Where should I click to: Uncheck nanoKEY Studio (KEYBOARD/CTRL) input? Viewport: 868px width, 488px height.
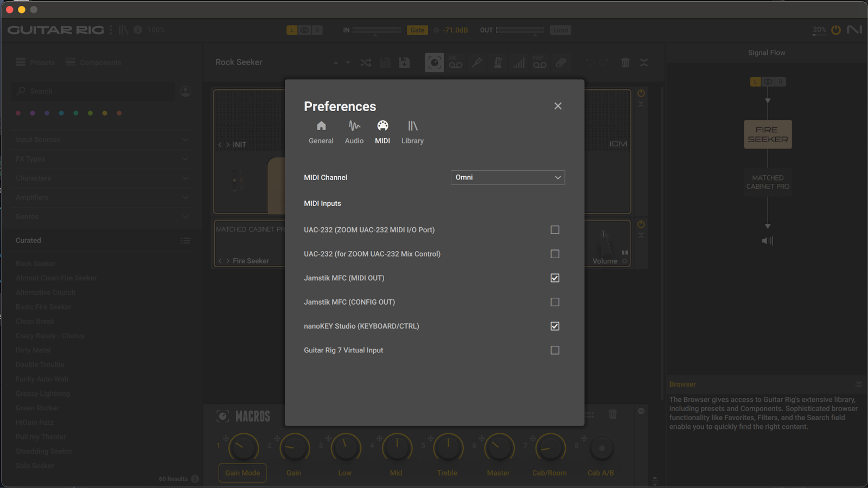(x=555, y=326)
